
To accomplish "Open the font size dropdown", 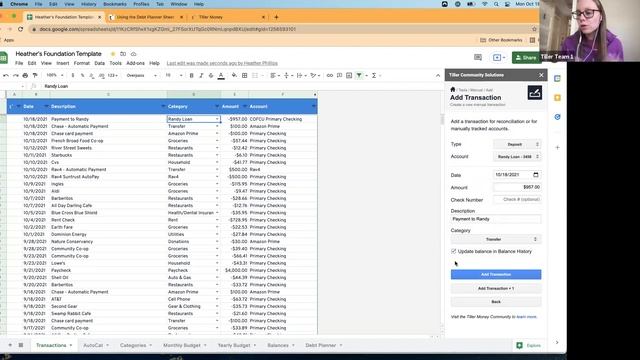I will [x=173, y=76].
